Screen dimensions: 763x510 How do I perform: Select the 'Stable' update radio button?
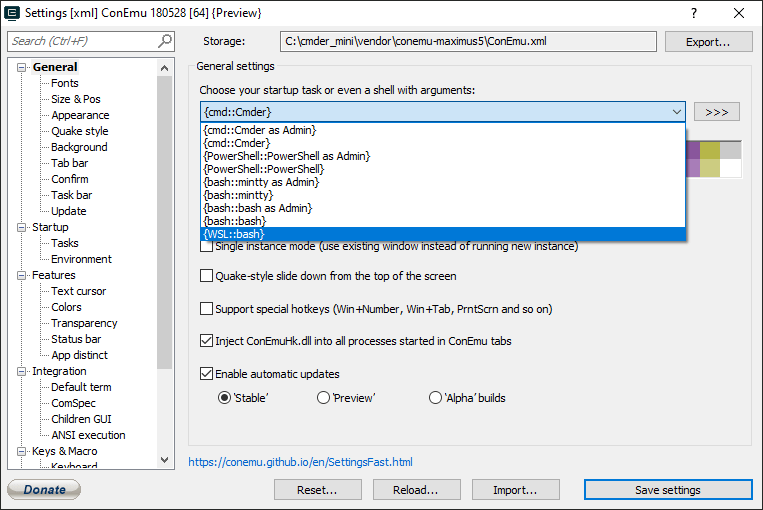pos(224,398)
